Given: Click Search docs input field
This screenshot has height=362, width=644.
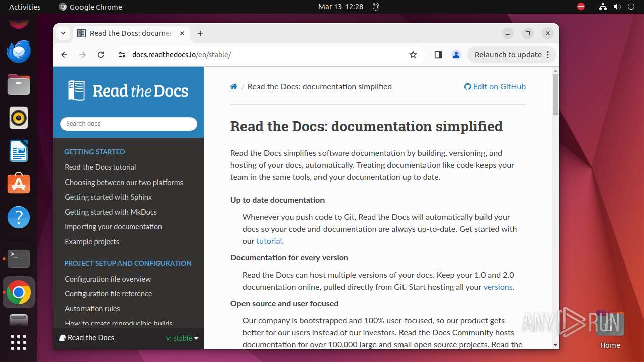Looking at the screenshot, I should 129,124.
